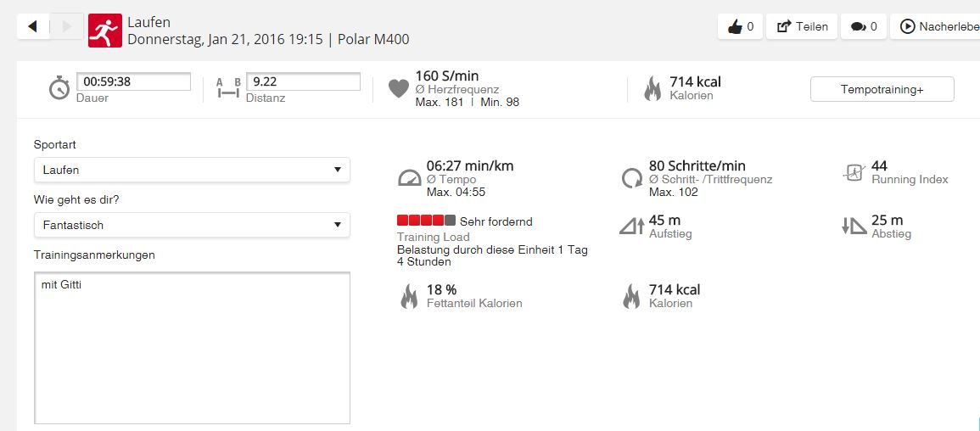Screen dimensions: 980x431
Task: Open the Sportart dropdown showing Laufen
Action: pyautogui.click(x=192, y=170)
